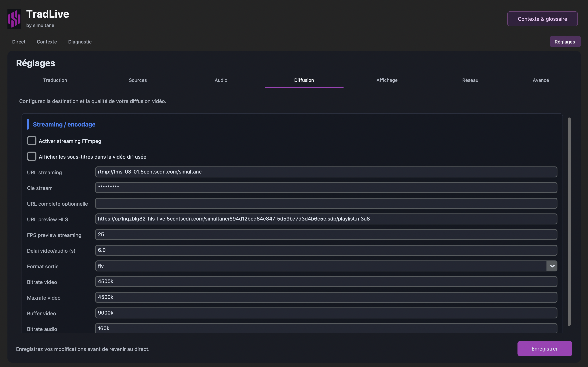Click the 'Delai video/audio (s)' label
The width and height of the screenshot is (588, 367).
pos(51,251)
